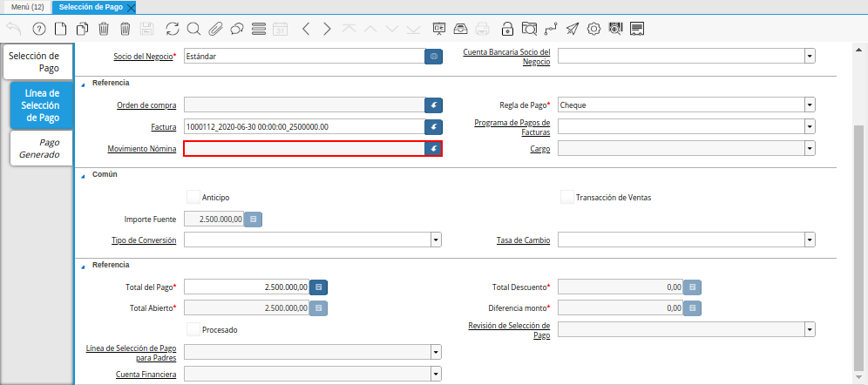
Task: Click the padlock icon in toolbar
Action: pos(507,29)
